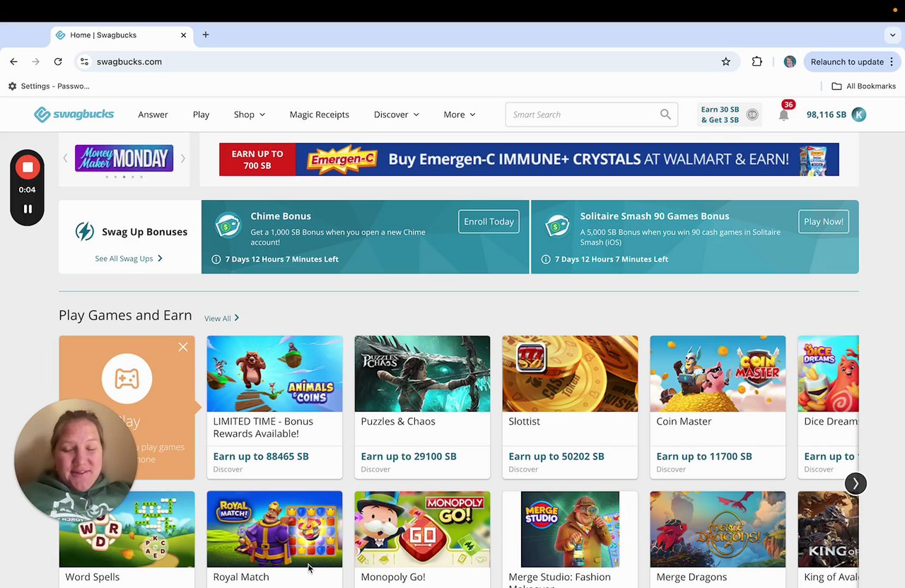
Task: Close the Home | Swagbucks tab
Action: [x=184, y=35]
